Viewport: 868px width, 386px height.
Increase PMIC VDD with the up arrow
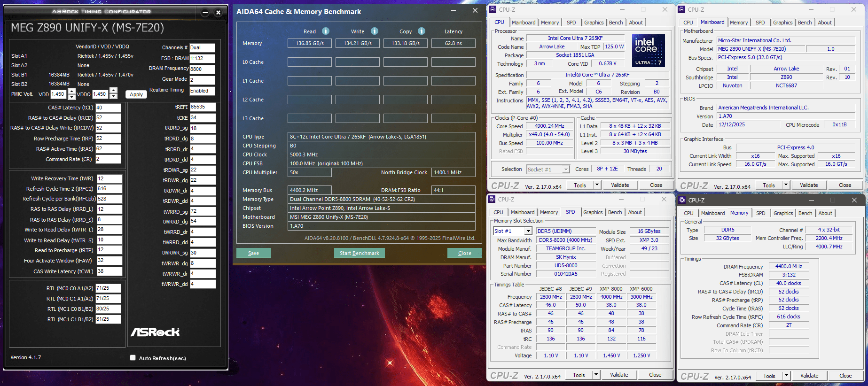71,91
